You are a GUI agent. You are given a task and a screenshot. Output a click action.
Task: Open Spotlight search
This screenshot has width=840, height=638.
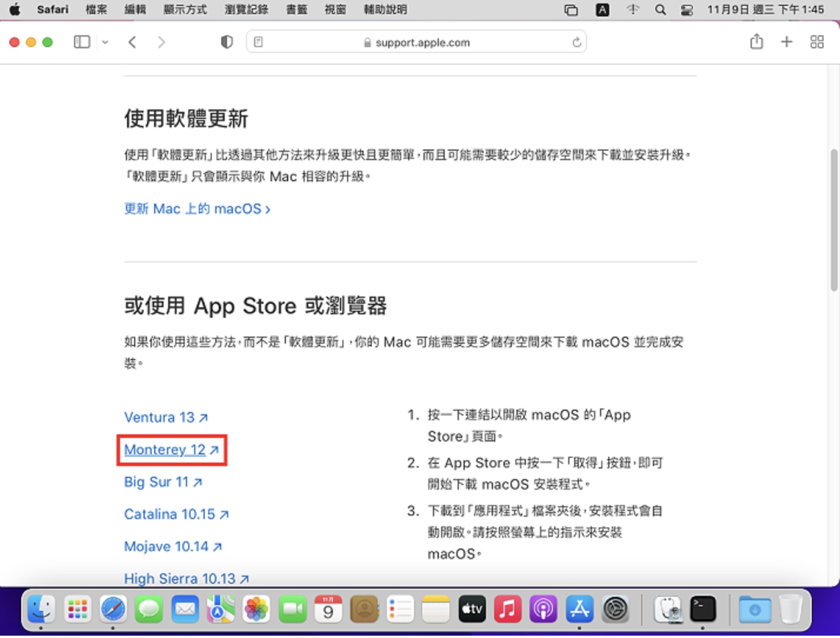coord(661,9)
